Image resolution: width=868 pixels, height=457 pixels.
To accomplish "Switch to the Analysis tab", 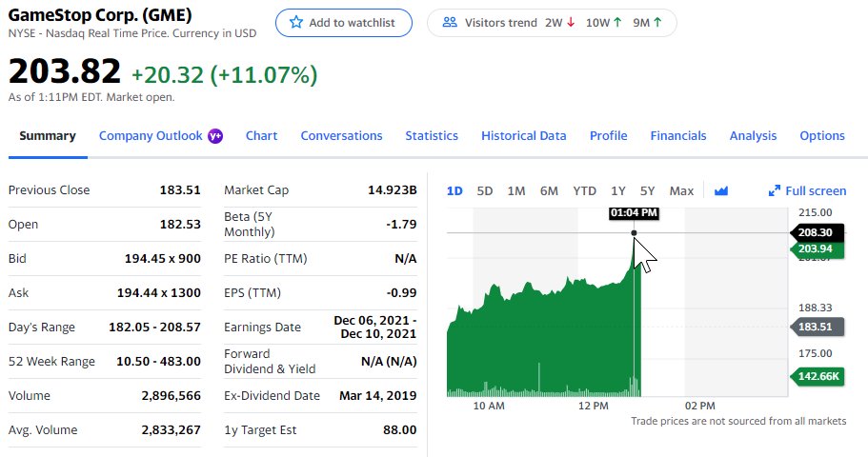I will (753, 136).
